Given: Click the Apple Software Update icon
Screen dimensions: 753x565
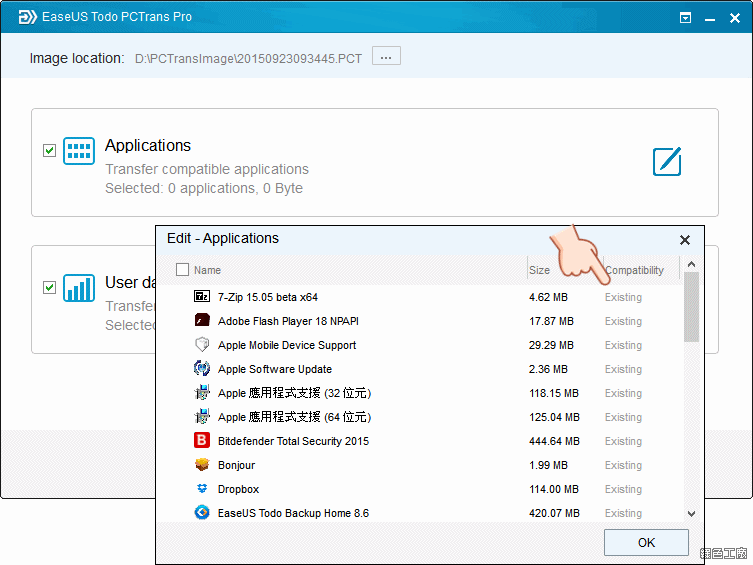Looking at the screenshot, I should (x=202, y=368).
